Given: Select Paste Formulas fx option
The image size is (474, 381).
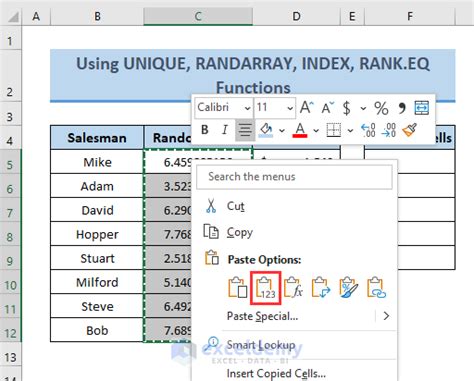Looking at the screenshot, I should tap(293, 287).
